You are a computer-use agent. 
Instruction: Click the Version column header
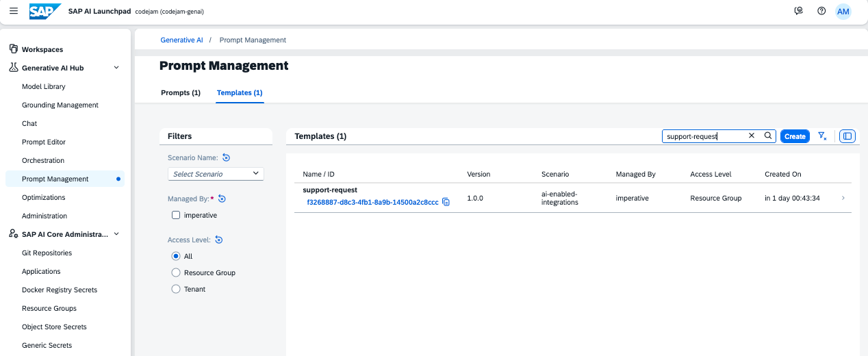[478, 174]
